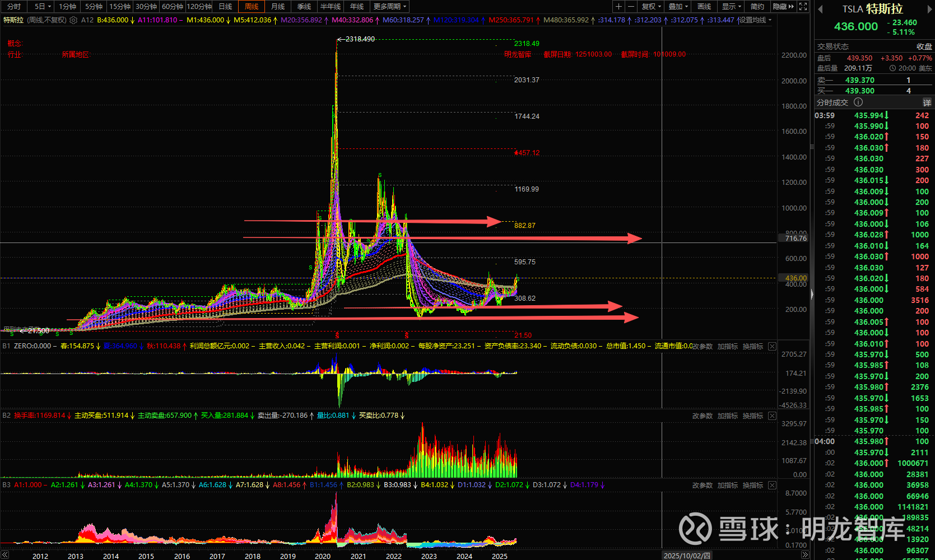
Task: Close the B3 indicator panel
Action: 772,486
